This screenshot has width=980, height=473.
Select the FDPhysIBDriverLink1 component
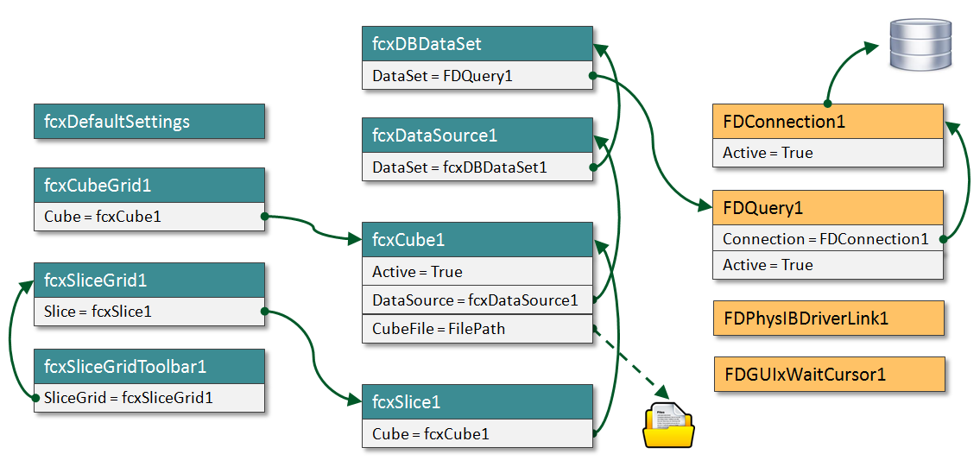(x=829, y=318)
